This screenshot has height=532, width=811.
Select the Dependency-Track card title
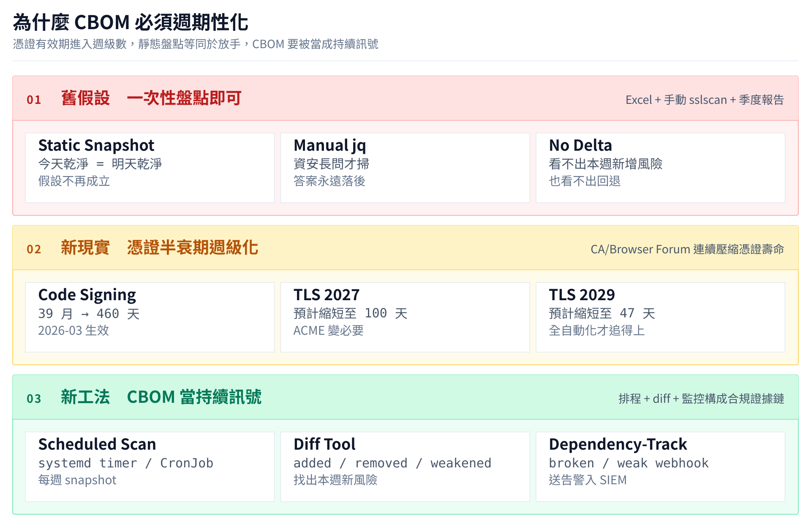618,444
